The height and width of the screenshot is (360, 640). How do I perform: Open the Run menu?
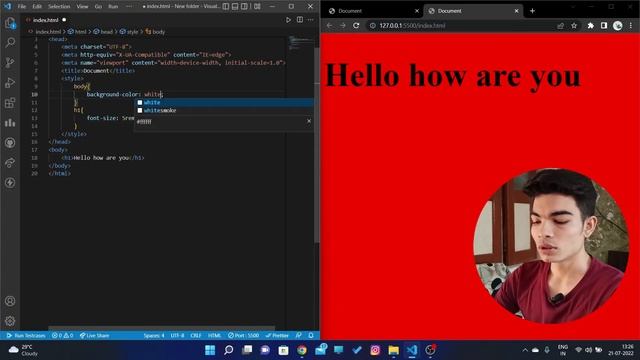click(x=113, y=7)
